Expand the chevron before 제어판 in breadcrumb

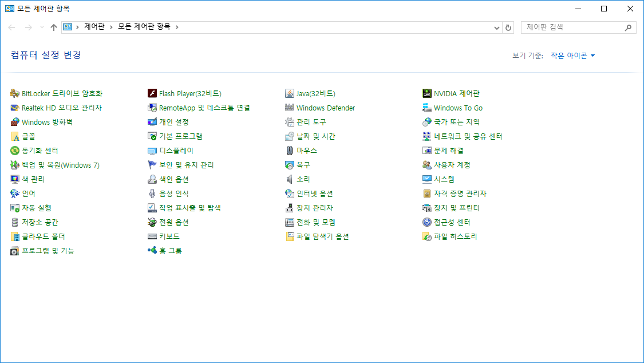(x=77, y=27)
